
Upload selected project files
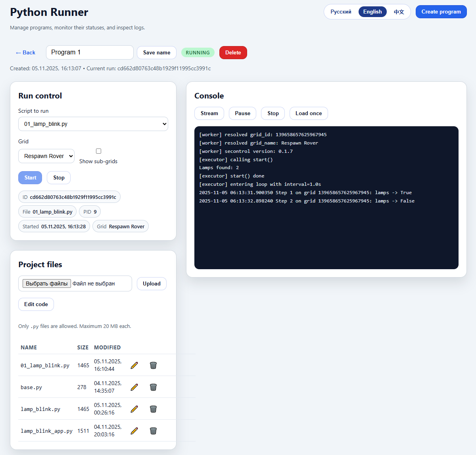pos(152,283)
